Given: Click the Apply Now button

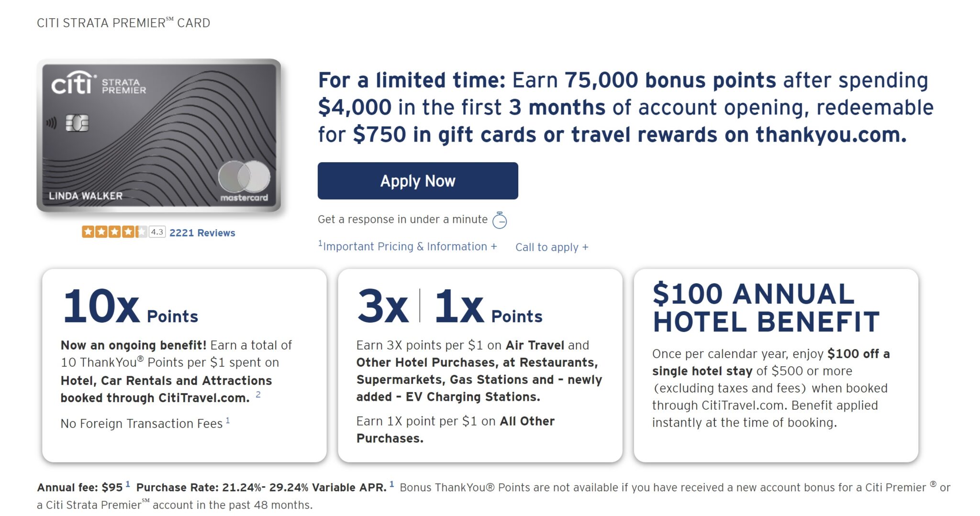Looking at the screenshot, I should click(x=417, y=181).
